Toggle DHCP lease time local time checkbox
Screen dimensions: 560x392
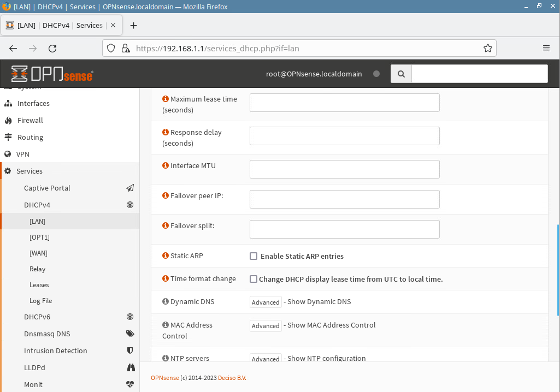(x=254, y=279)
